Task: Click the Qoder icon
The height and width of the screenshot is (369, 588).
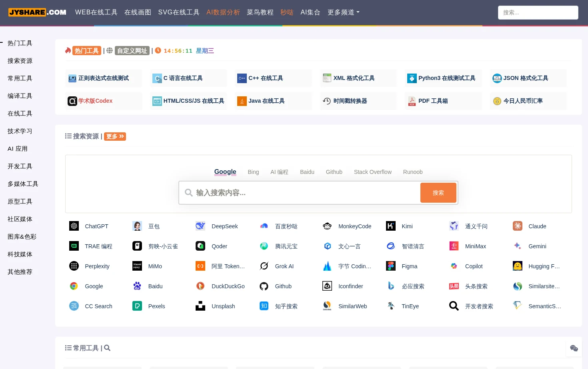Action: coord(200,246)
